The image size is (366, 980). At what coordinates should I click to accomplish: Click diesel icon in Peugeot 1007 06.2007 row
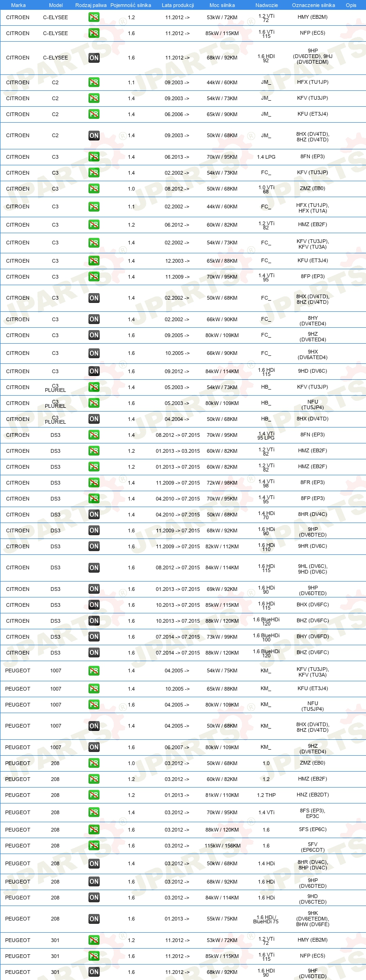pos(94,747)
